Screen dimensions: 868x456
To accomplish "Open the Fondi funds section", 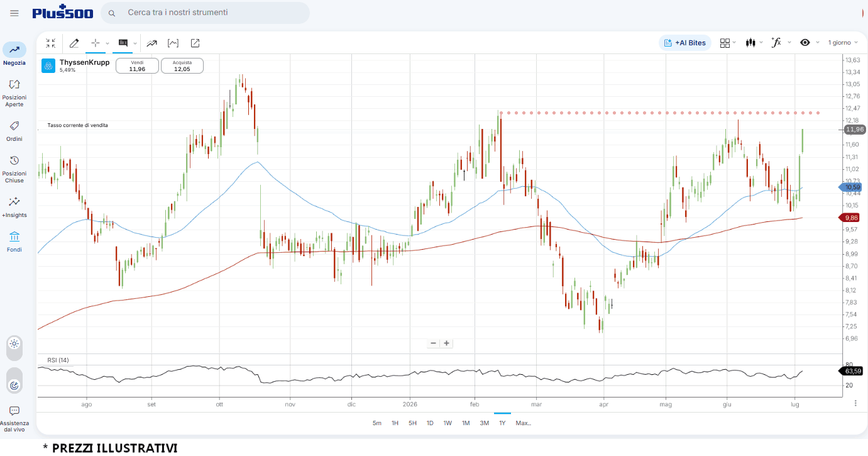I will click(x=14, y=242).
